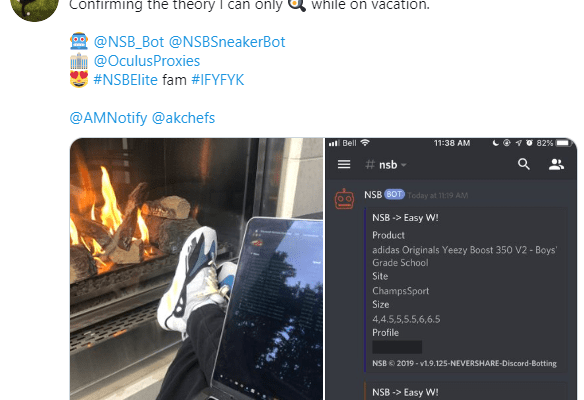Image resolution: width=584 pixels, height=400 pixels.
Task: Open the Discord screenshot image
Action: coord(451,269)
